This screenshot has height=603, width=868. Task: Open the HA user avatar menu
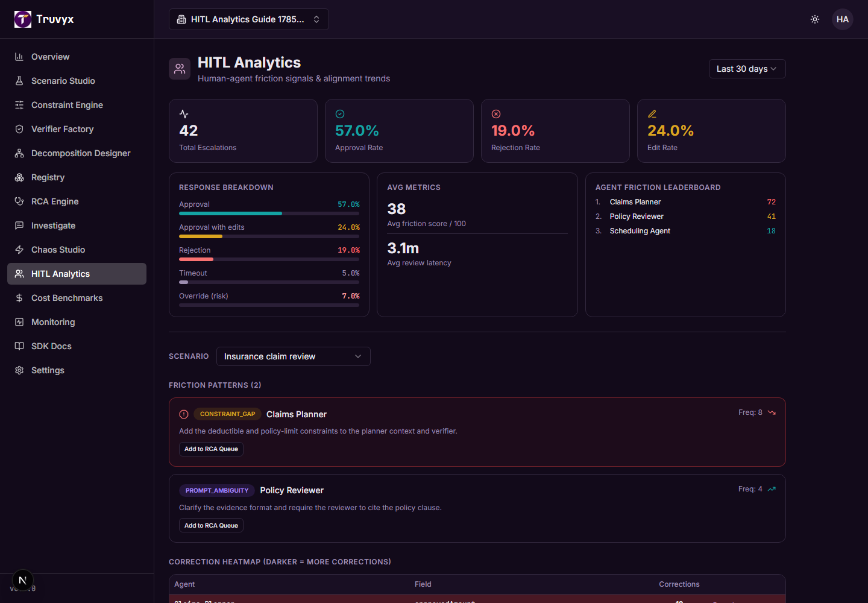click(843, 19)
